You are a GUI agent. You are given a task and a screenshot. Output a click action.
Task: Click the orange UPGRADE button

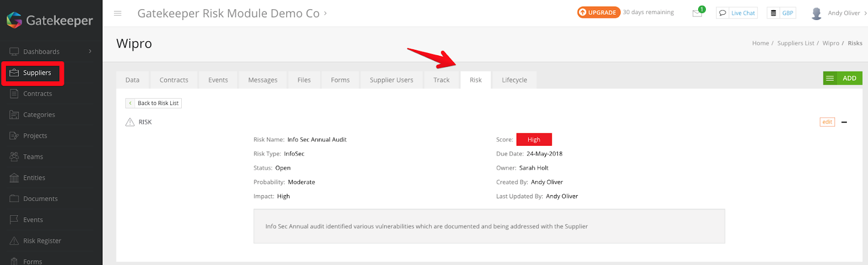click(x=598, y=12)
